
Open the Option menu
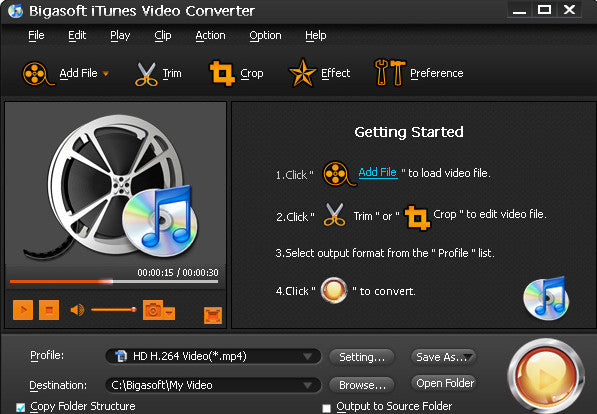click(x=265, y=35)
